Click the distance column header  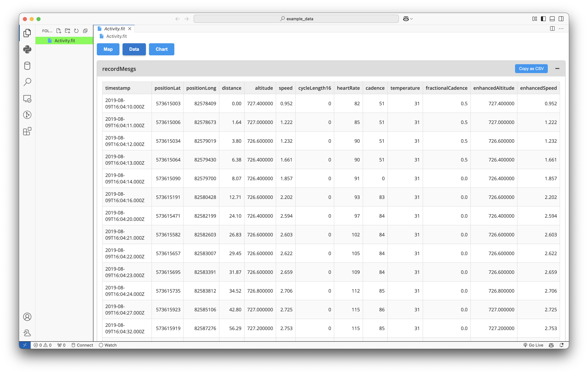tap(231, 88)
